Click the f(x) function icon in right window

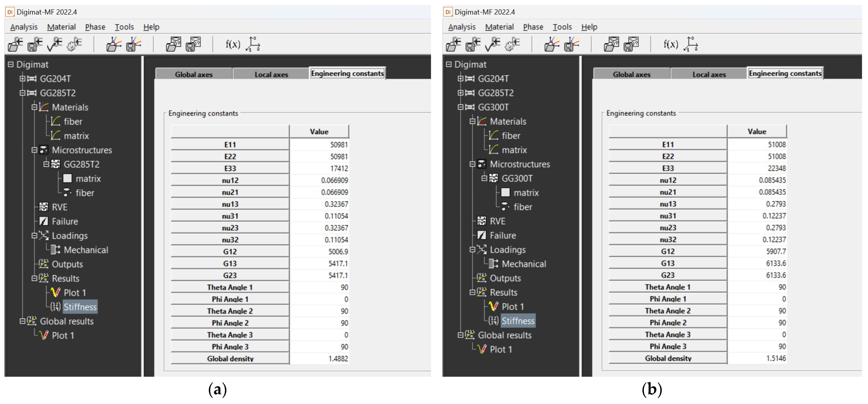(671, 44)
